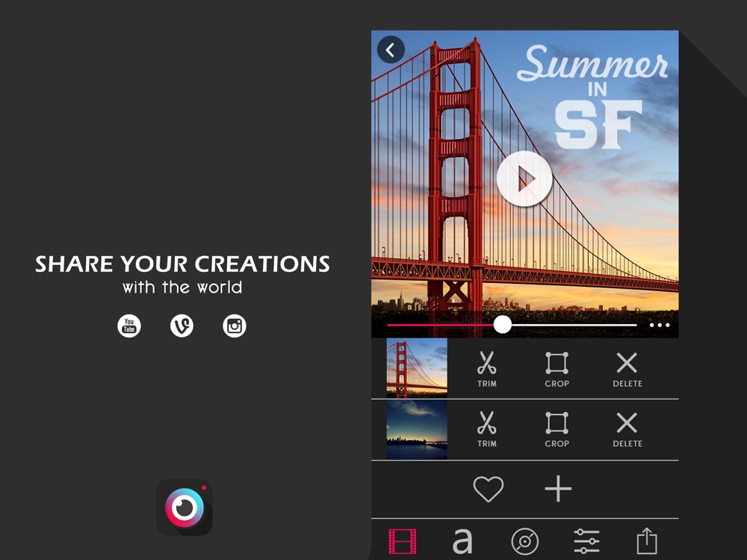Delete the Golden Gate bridge clip
The height and width of the screenshot is (560, 747).
pos(627,369)
